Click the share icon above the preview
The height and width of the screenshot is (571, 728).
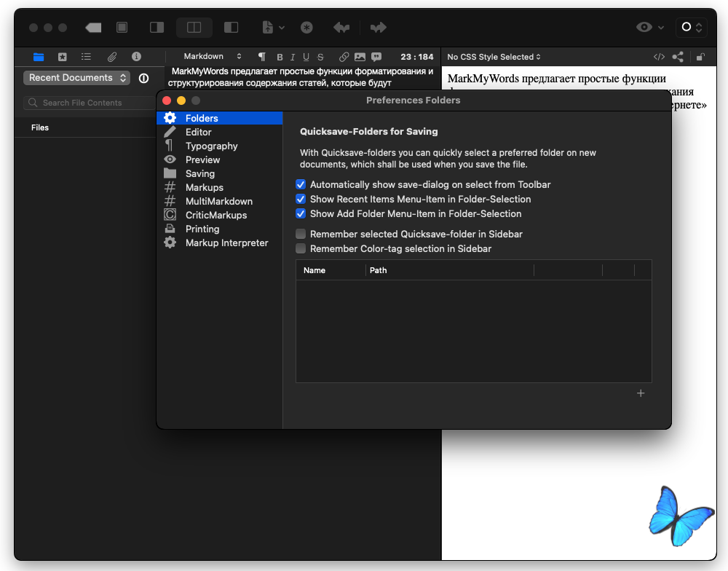[x=678, y=57]
